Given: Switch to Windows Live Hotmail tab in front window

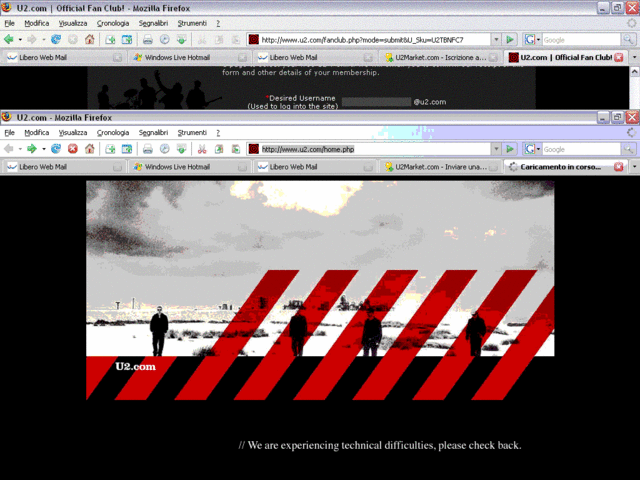Looking at the screenshot, I should click(188, 167).
